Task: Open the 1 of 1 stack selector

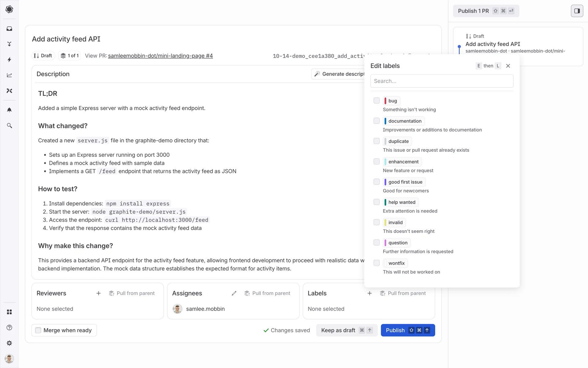Action: (70, 56)
